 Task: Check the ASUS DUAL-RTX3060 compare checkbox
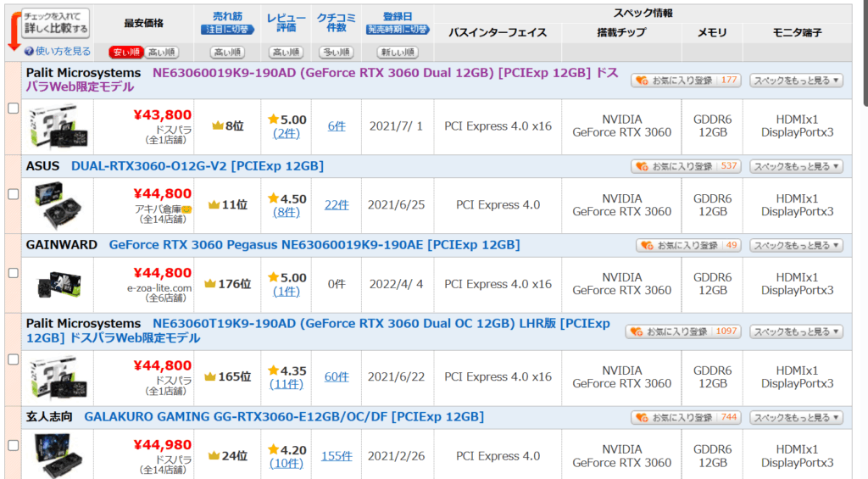click(14, 194)
